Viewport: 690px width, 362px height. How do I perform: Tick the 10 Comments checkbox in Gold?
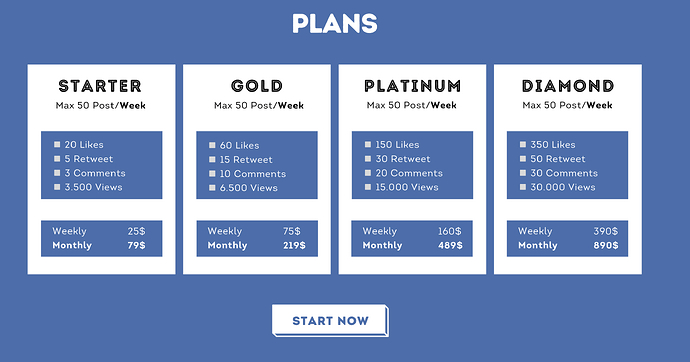click(212, 174)
